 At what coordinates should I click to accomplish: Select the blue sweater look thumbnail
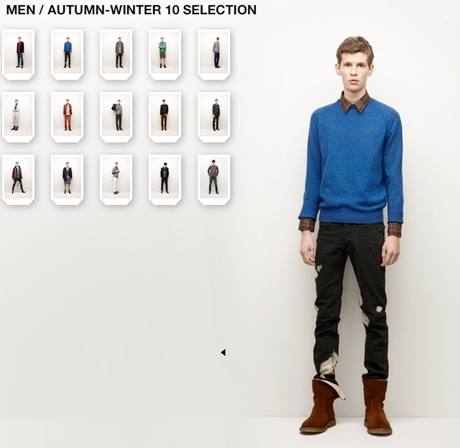tap(67, 55)
